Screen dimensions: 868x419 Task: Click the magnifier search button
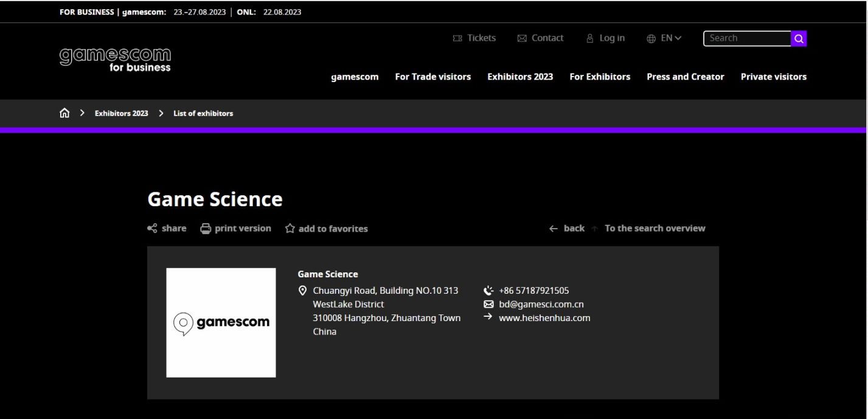(799, 38)
